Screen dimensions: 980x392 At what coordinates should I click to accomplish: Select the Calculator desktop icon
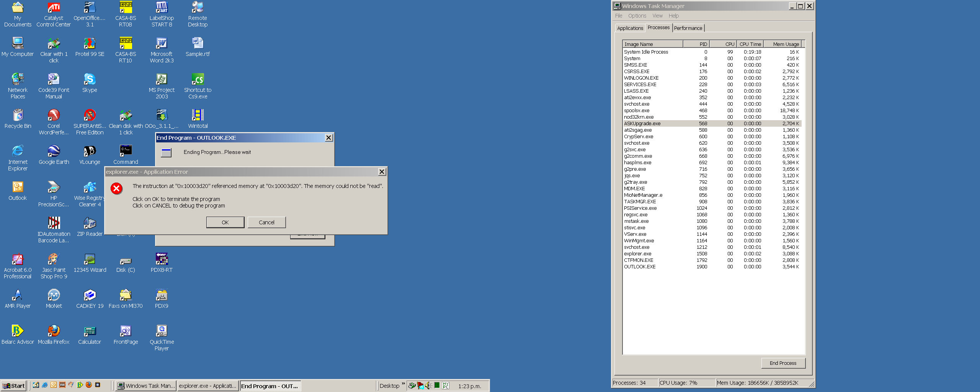[90, 335]
